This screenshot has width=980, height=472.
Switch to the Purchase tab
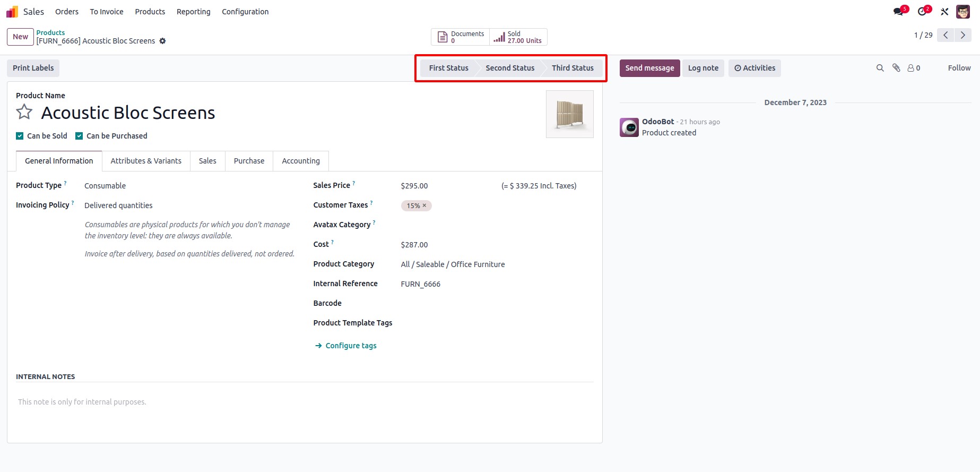(x=249, y=161)
